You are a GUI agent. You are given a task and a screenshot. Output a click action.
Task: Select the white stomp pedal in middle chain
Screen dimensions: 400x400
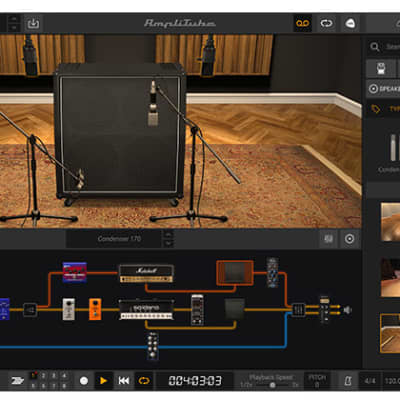tap(69, 309)
